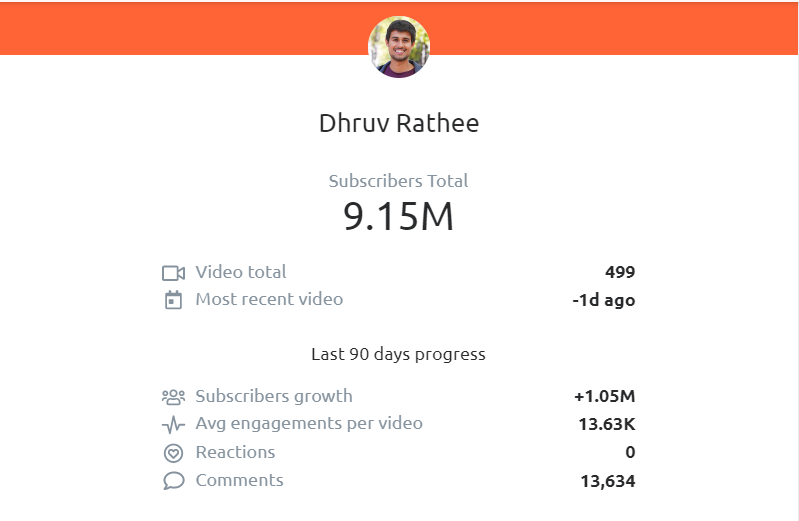799x521 pixels.
Task: Click the Last 90 days progress heading
Action: click(398, 354)
